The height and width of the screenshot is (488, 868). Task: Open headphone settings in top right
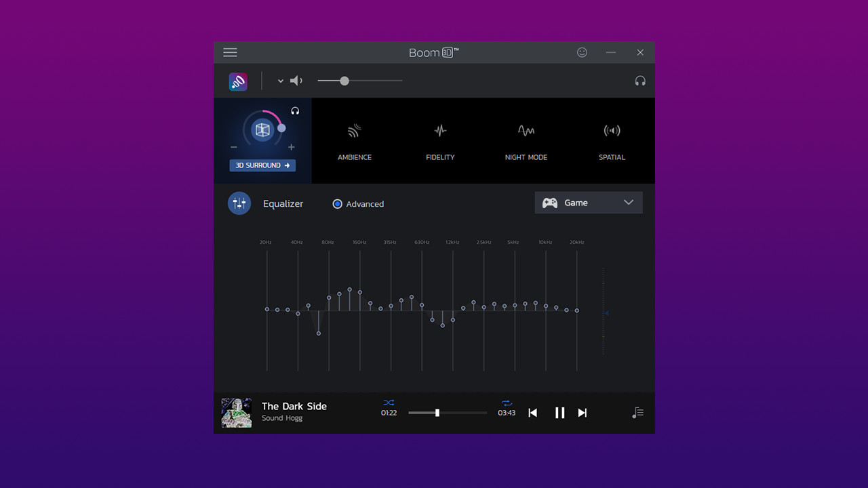(639, 81)
